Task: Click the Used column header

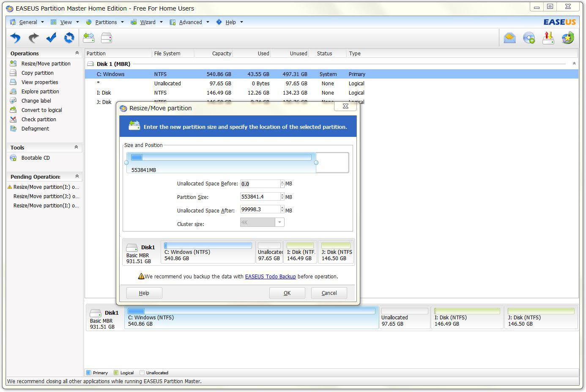Action: (x=251, y=54)
